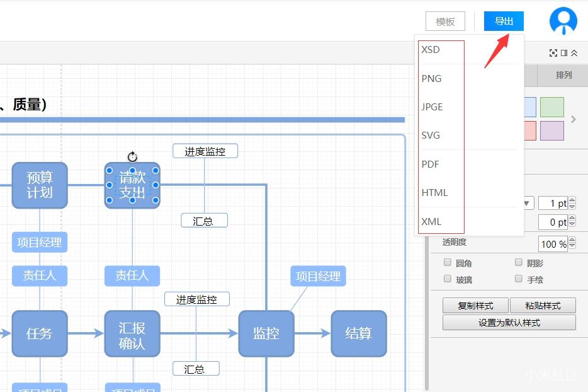Export diagram as XSD
Viewport: 588px width, 392px height.
[x=431, y=50]
